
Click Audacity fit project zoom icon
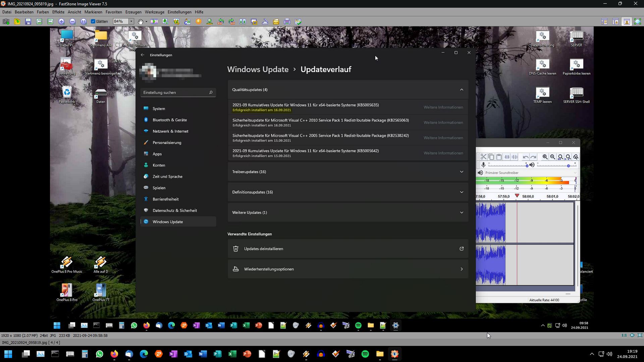[x=568, y=157]
